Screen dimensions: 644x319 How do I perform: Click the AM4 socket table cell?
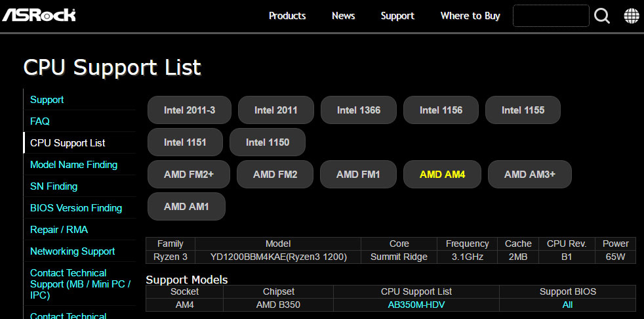point(184,305)
